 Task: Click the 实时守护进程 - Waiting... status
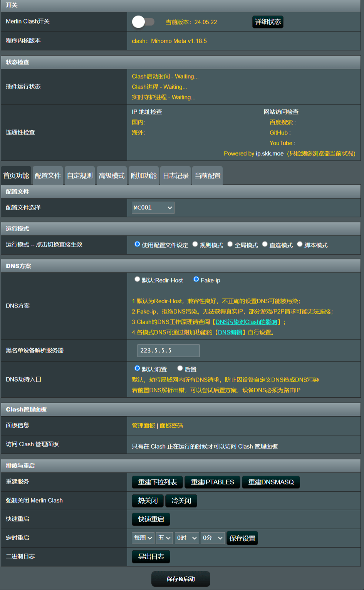[x=164, y=97]
